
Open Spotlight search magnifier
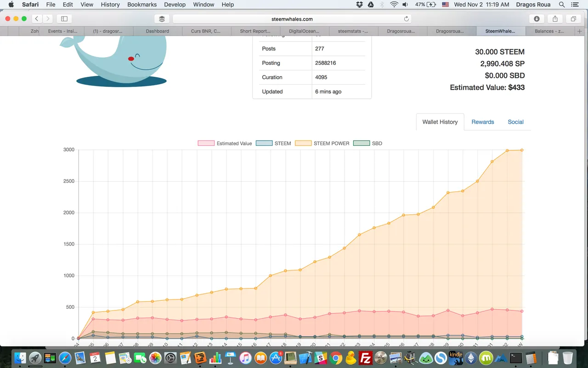coord(562,5)
